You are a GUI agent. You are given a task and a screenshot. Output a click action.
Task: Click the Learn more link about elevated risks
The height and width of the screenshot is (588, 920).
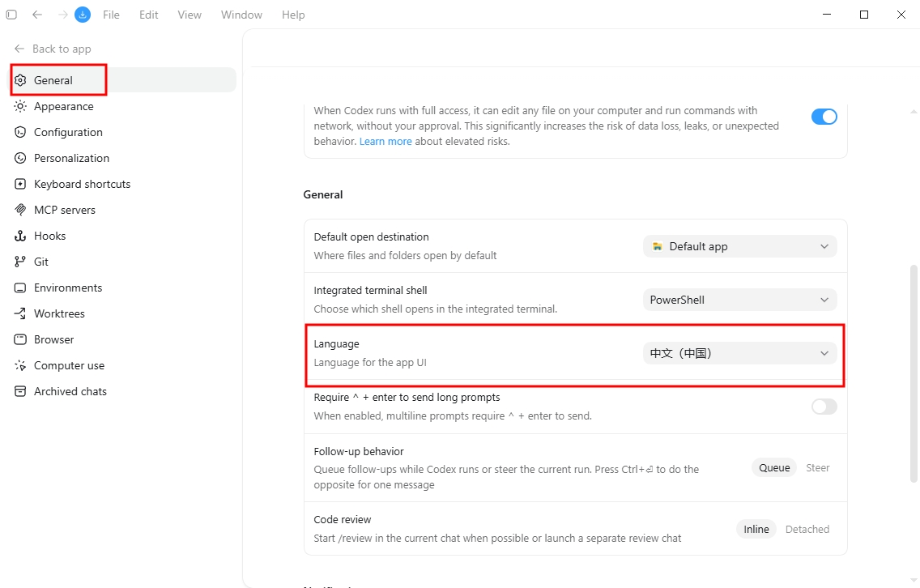point(385,142)
